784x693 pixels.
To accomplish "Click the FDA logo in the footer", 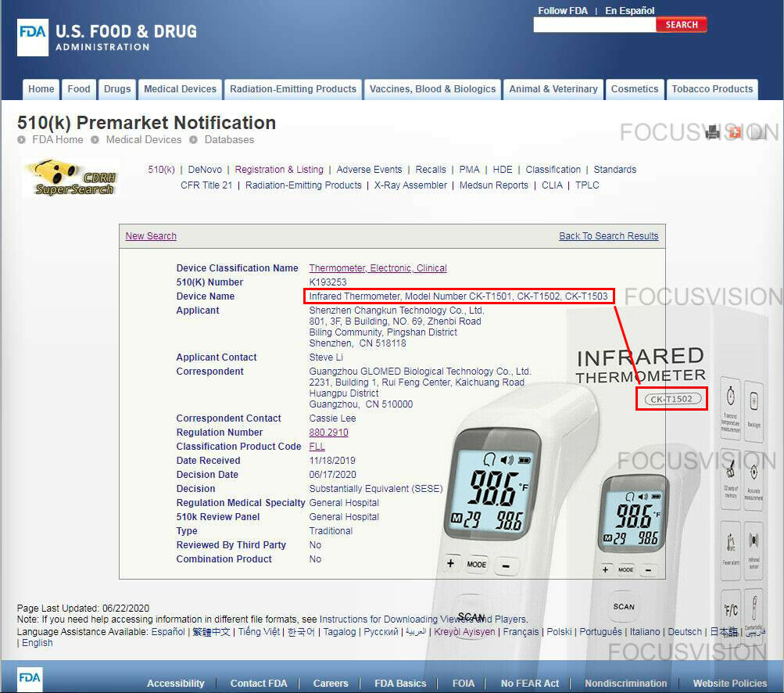I will coord(30,679).
